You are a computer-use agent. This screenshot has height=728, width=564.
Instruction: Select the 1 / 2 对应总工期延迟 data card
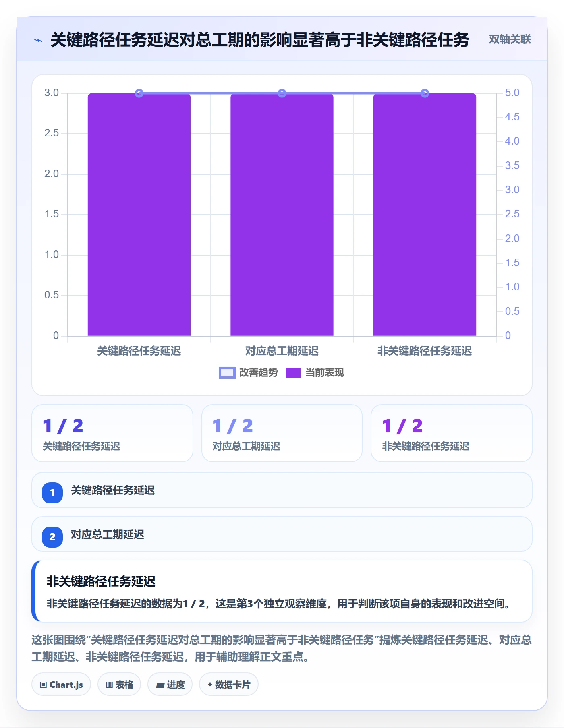[282, 433]
